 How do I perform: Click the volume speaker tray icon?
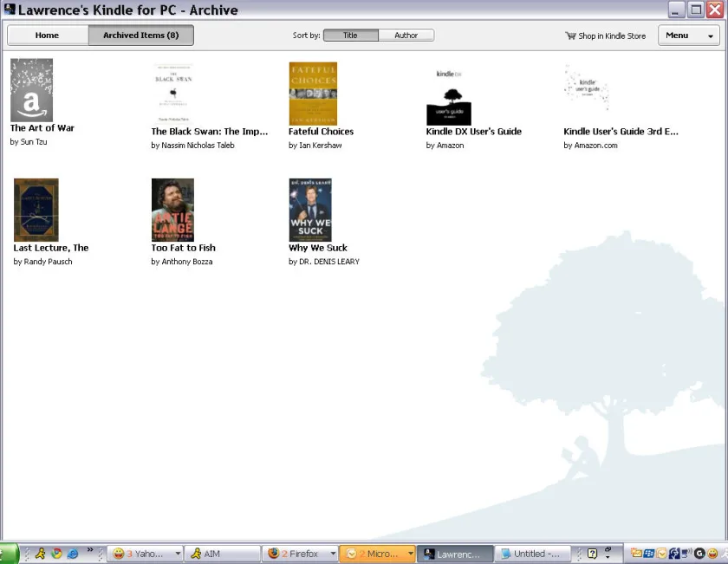686,554
